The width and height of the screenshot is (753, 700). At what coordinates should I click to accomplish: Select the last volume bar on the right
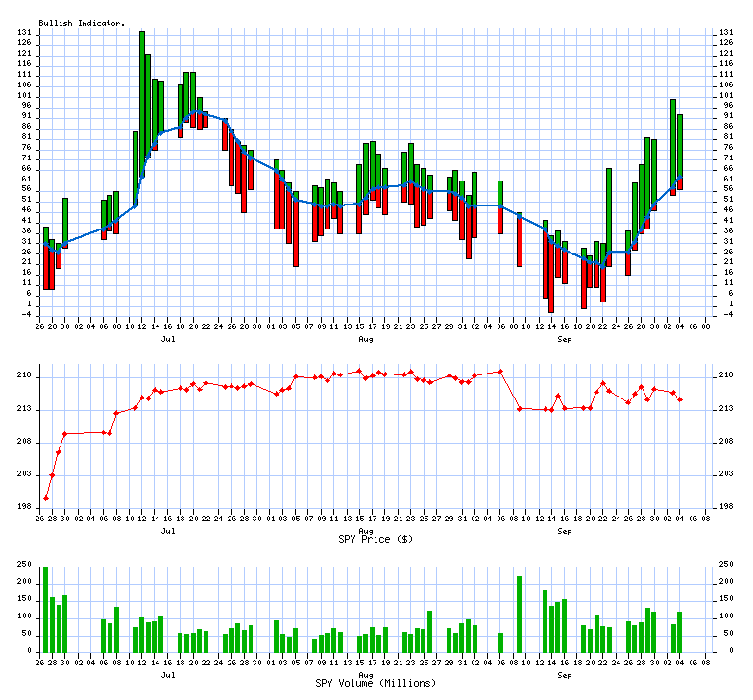(680, 631)
